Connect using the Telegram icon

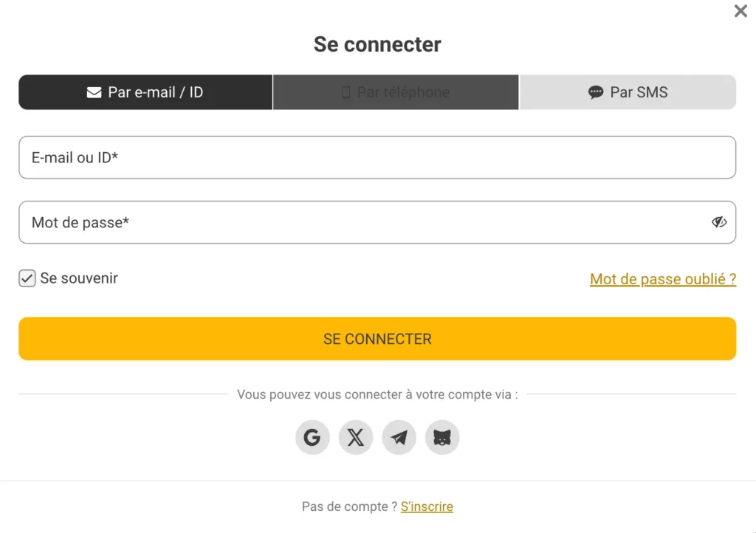399,437
